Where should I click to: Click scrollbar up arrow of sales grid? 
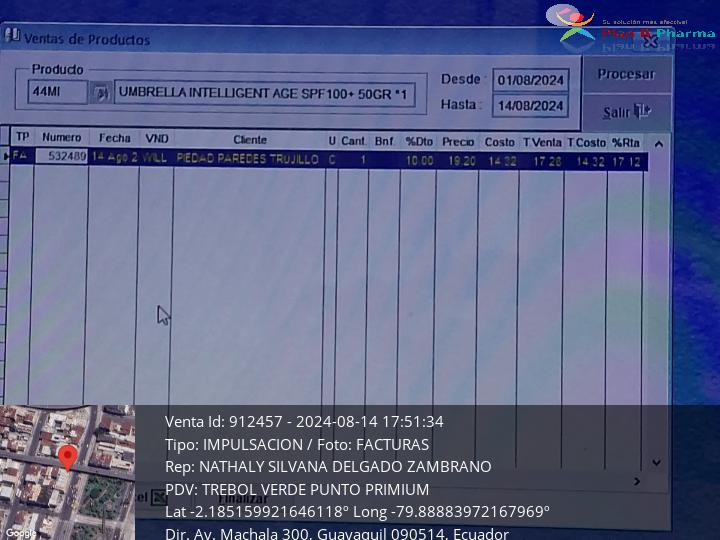658,144
